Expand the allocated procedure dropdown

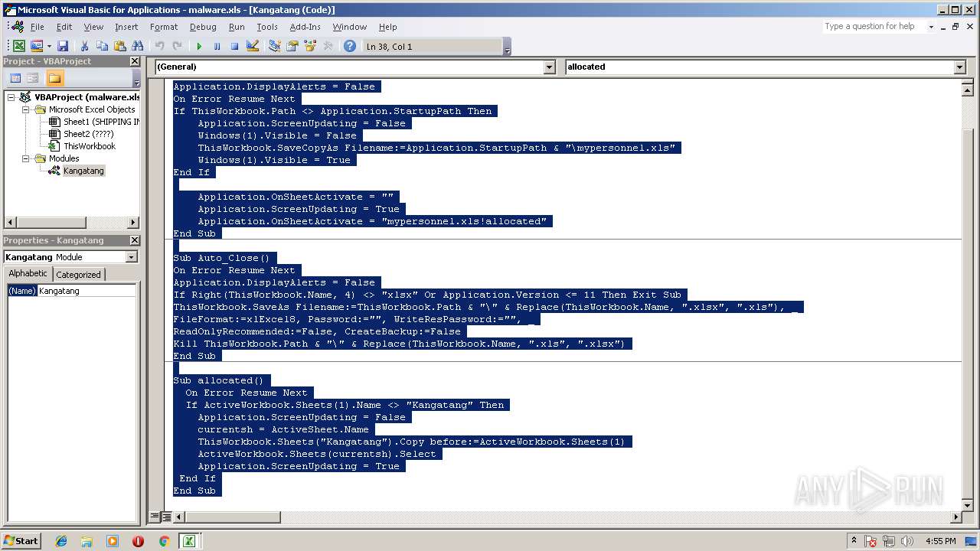pos(960,67)
